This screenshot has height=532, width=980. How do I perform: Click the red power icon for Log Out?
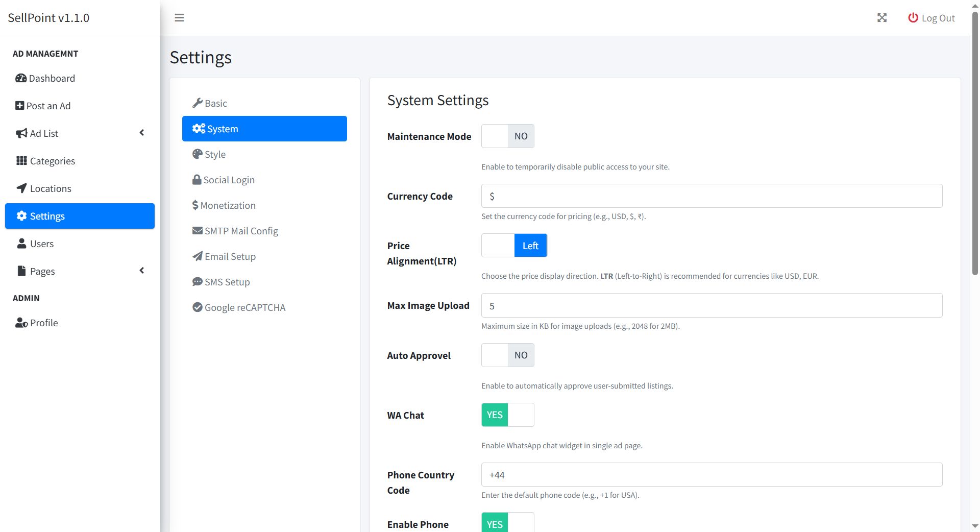click(913, 18)
